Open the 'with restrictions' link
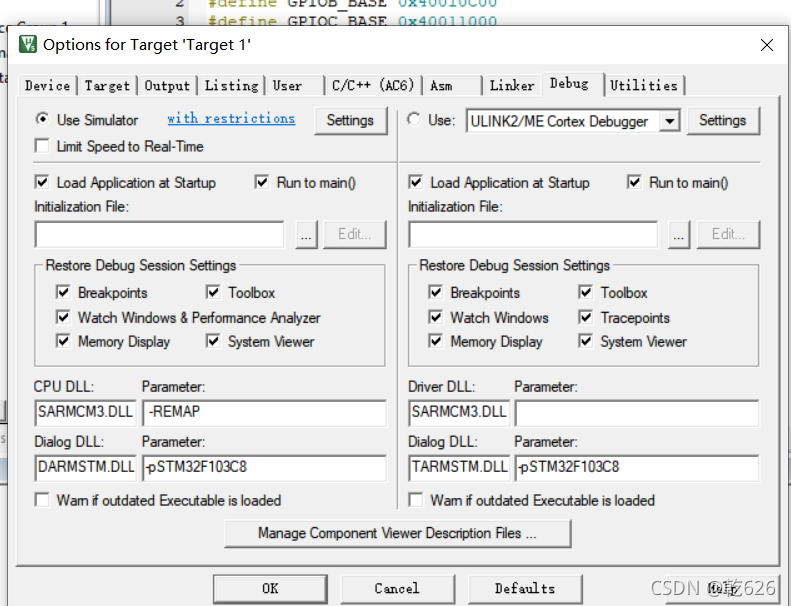The image size is (791, 606). [231, 119]
